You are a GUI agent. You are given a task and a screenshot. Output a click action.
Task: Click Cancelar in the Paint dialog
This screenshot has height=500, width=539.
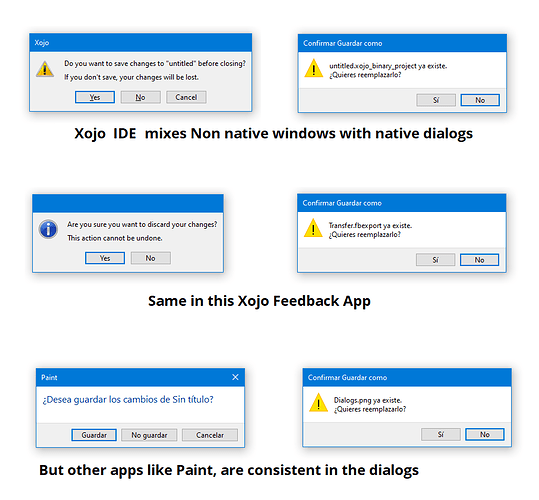tap(210, 435)
